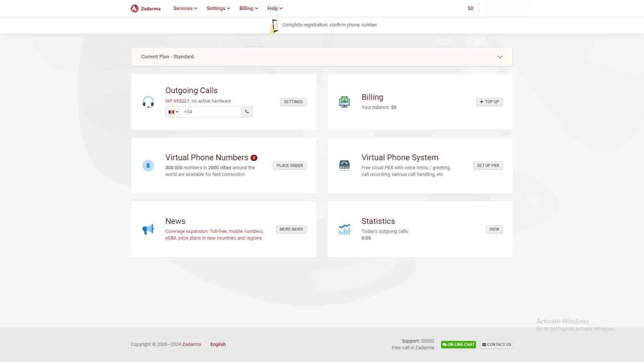Open Outgoing Calls Settings button
The image size is (644, 362).
pyautogui.click(x=293, y=102)
